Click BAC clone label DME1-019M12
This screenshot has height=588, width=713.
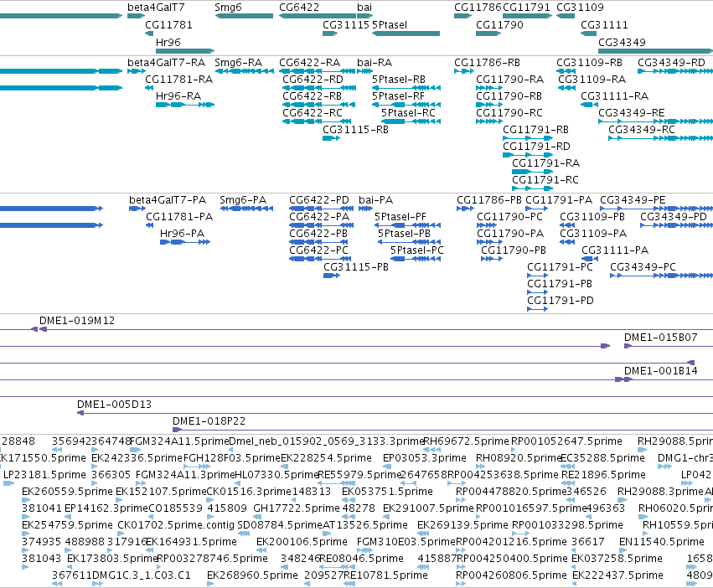[77, 321]
